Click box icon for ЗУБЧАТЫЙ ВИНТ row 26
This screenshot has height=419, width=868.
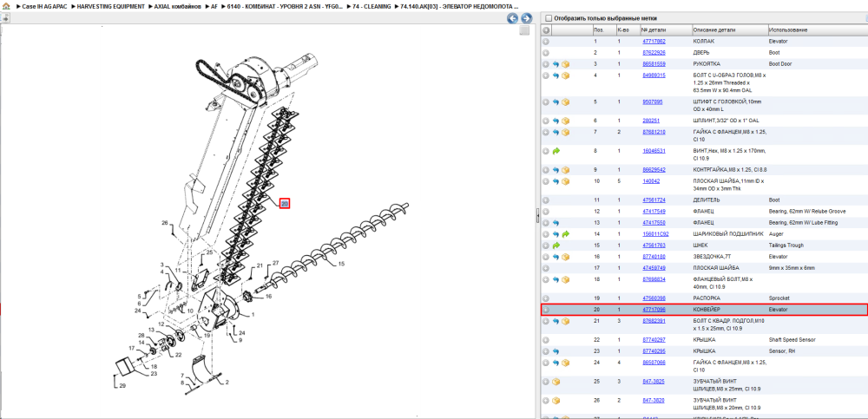pyautogui.click(x=556, y=400)
